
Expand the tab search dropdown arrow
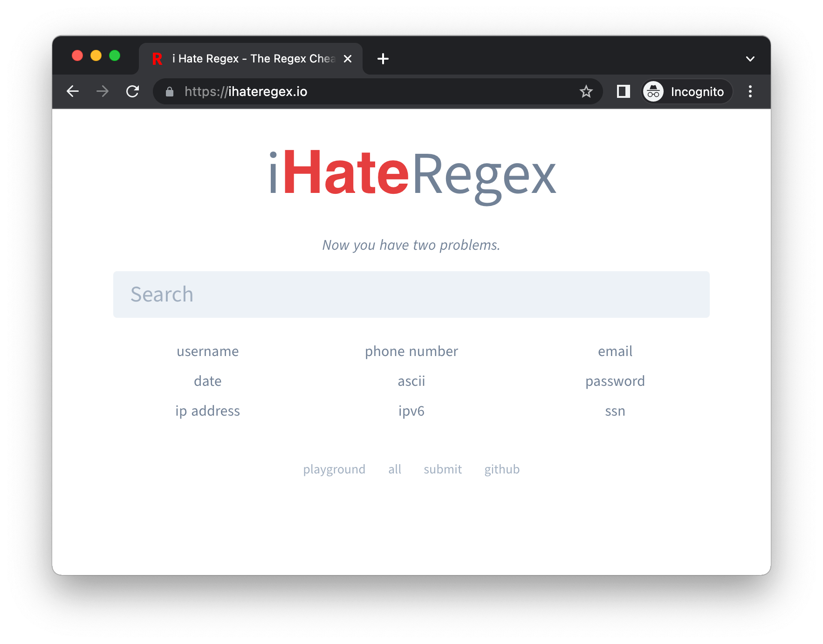(x=750, y=59)
